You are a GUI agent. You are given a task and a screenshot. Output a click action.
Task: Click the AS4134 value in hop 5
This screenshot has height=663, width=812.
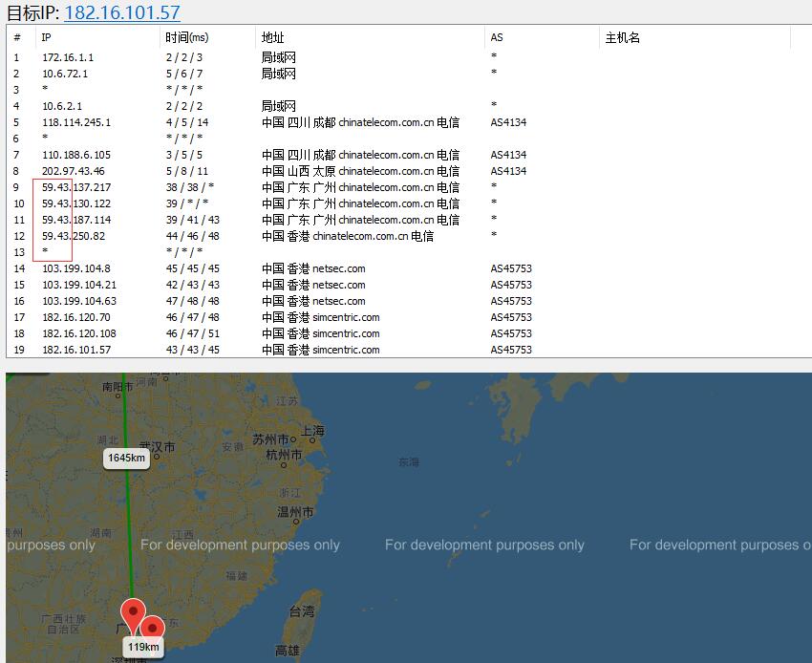pyautogui.click(x=508, y=122)
